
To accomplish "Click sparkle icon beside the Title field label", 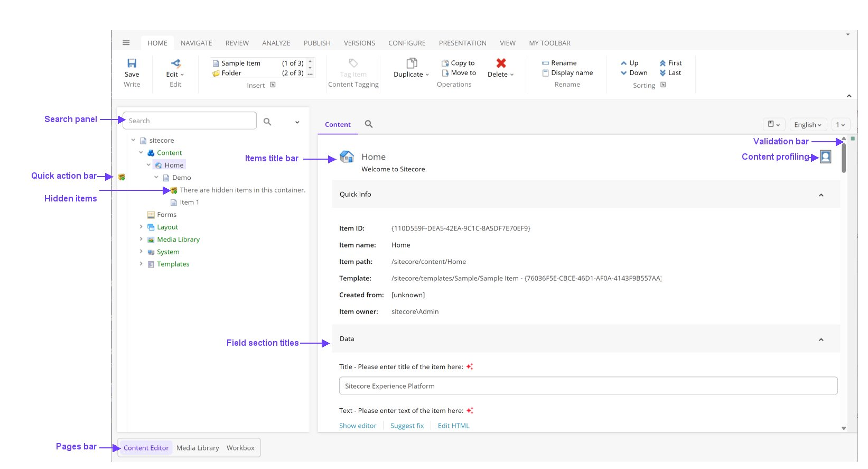I will point(470,366).
